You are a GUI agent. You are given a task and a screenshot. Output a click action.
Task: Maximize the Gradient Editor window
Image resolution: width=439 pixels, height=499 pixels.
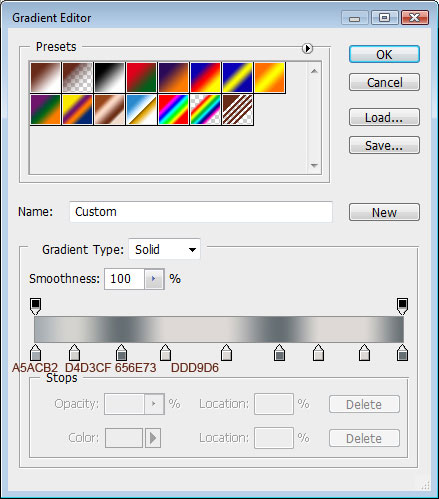(x=384, y=18)
